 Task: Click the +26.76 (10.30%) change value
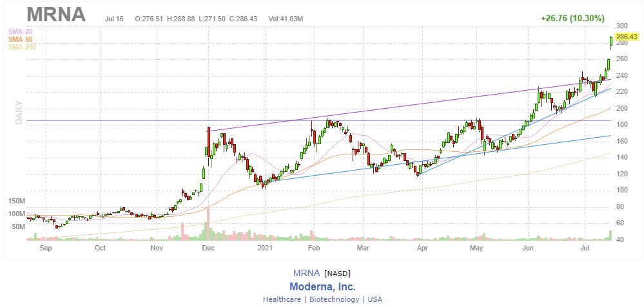click(x=572, y=19)
